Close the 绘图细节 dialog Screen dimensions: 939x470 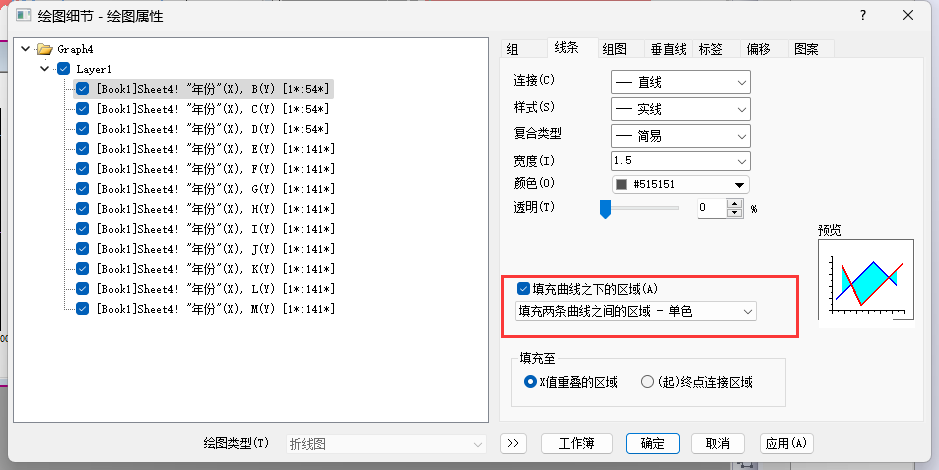[x=908, y=16]
